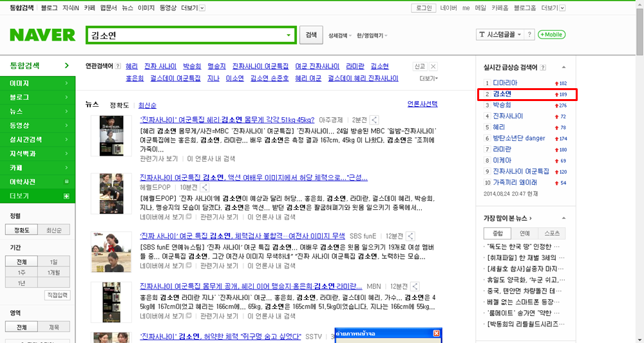This screenshot has width=644, height=343.
Task: Switch to the 종합 news tab
Action: click(497, 233)
